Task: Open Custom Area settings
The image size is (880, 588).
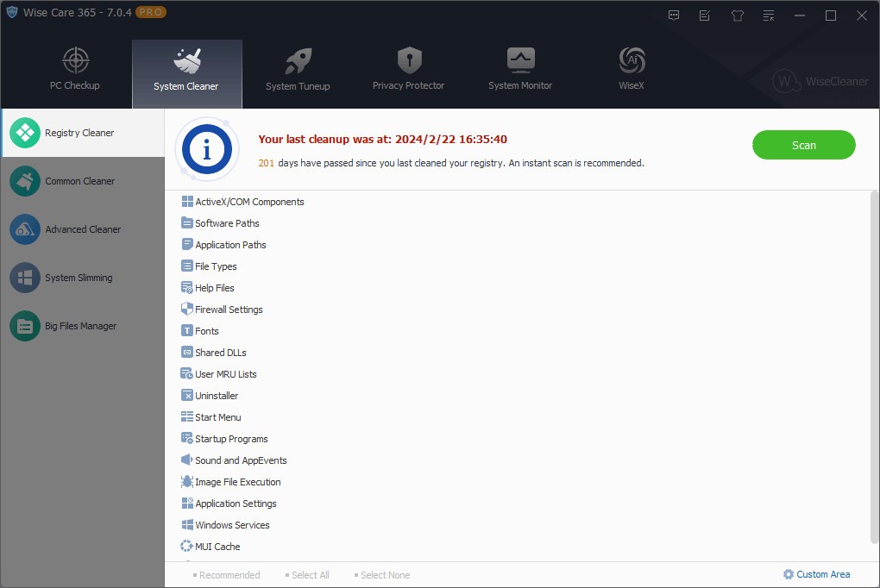Action: pyautogui.click(x=816, y=573)
